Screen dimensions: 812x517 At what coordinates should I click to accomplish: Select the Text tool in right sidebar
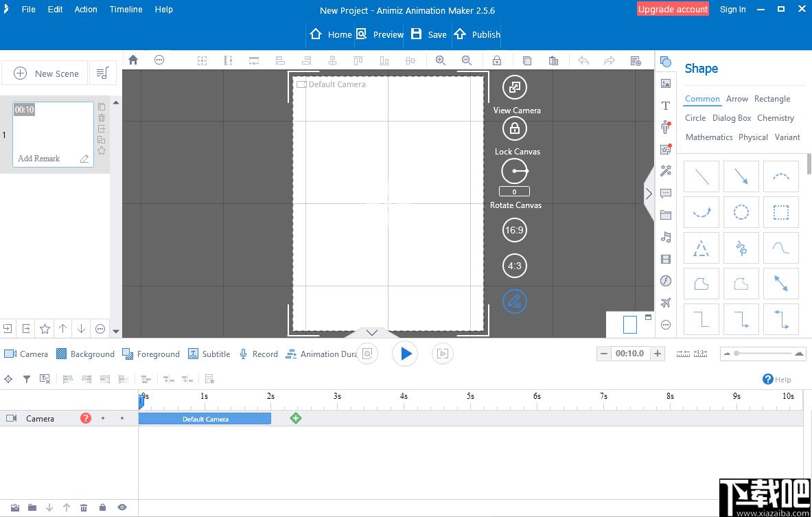[x=666, y=106]
